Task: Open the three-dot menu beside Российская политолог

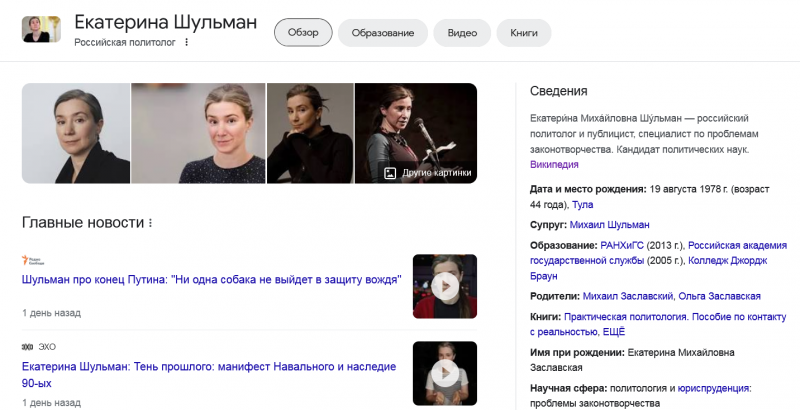Action: (187, 42)
